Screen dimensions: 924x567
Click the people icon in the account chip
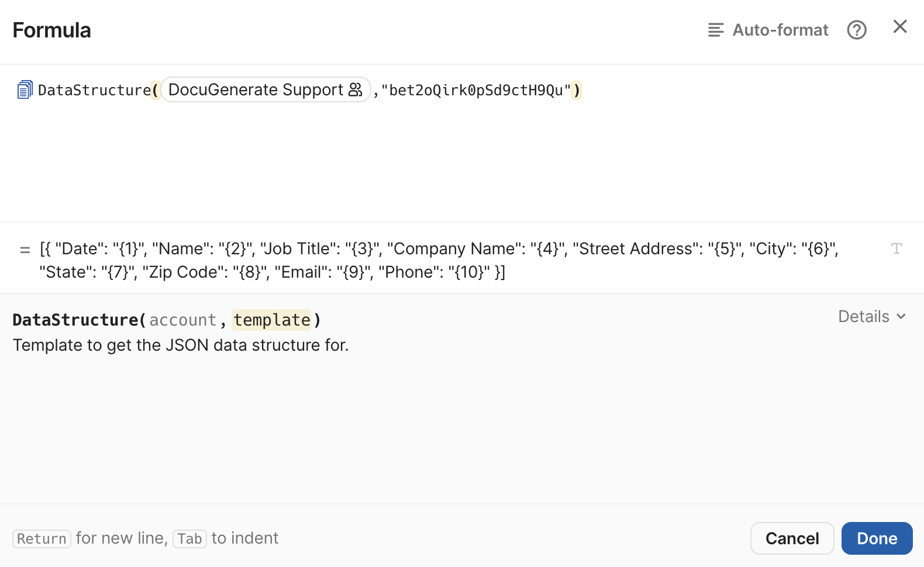[x=355, y=89]
